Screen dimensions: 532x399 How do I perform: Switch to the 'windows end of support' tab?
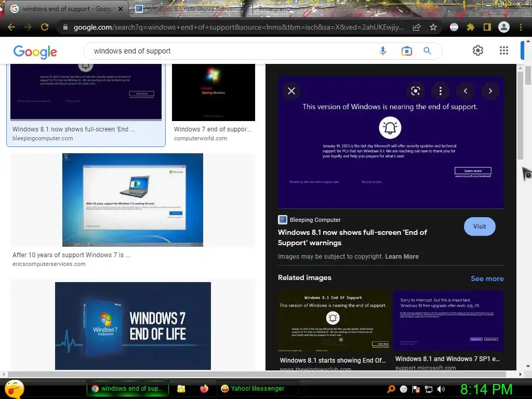pos(66,9)
